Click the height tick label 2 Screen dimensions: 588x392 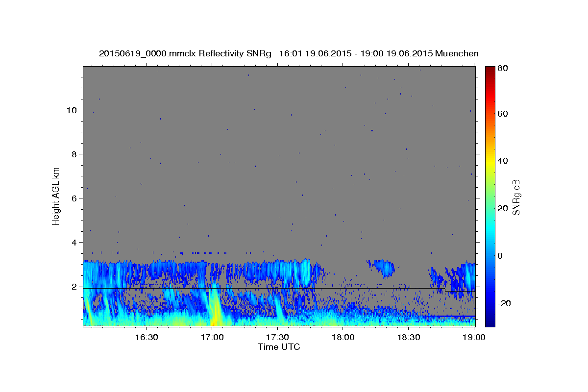pyautogui.click(x=74, y=286)
